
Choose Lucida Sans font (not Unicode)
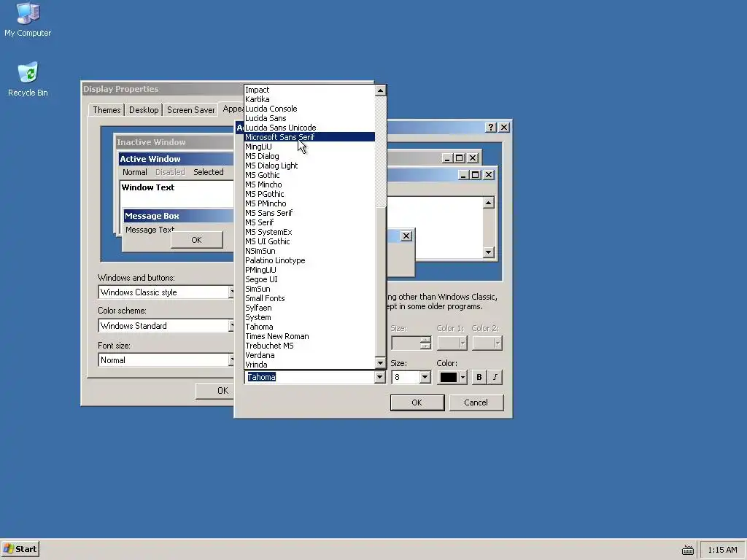tap(309, 118)
